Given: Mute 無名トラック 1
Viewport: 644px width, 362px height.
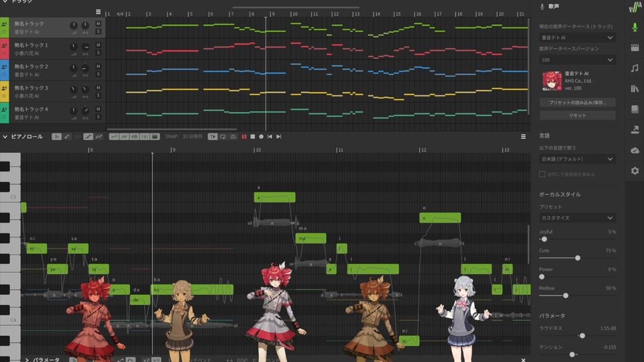Looking at the screenshot, I should (x=98, y=45).
